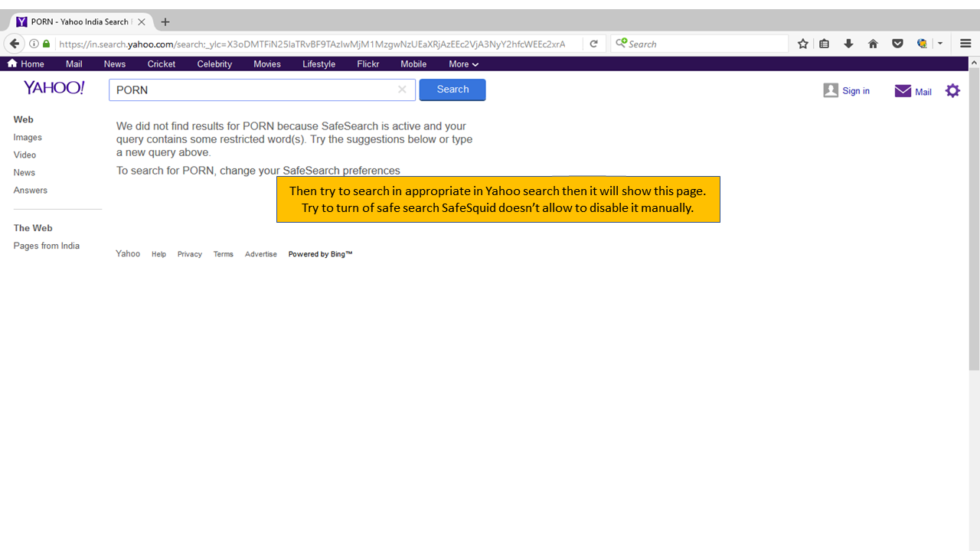Viewport: 980px width, 551px height.
Task: Click the Firefox URL address bar
Action: [x=314, y=44]
